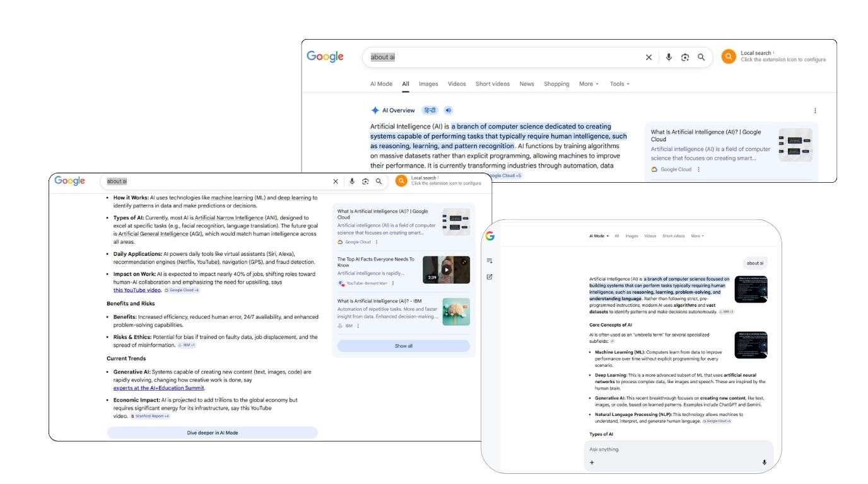Clear the search box in the top window

click(x=648, y=57)
